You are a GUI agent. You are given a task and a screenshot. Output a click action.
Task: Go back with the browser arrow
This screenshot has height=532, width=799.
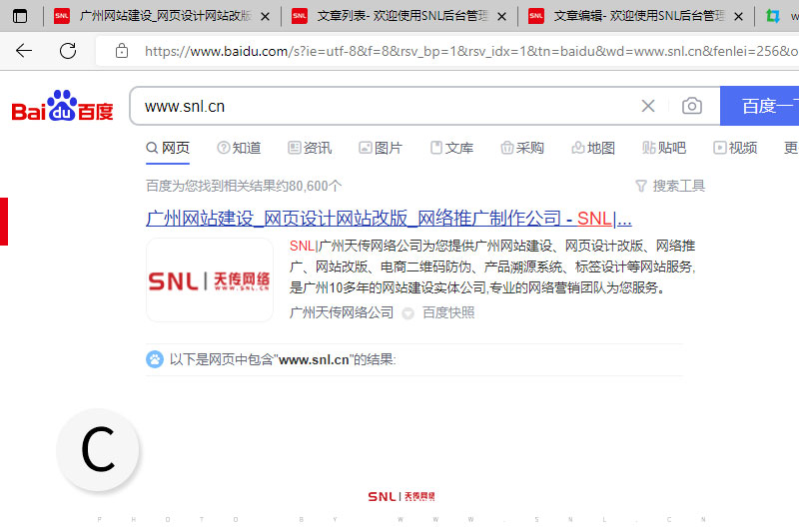[24, 50]
